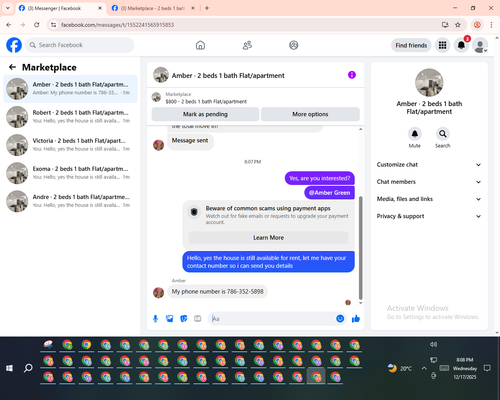500x400 pixels.
Task: Reload the page in browser toolbar
Action: [x=37, y=25]
